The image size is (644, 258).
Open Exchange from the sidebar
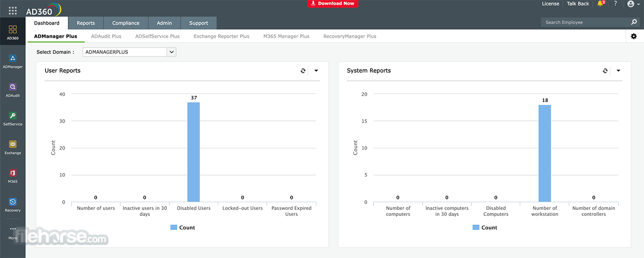point(13,147)
